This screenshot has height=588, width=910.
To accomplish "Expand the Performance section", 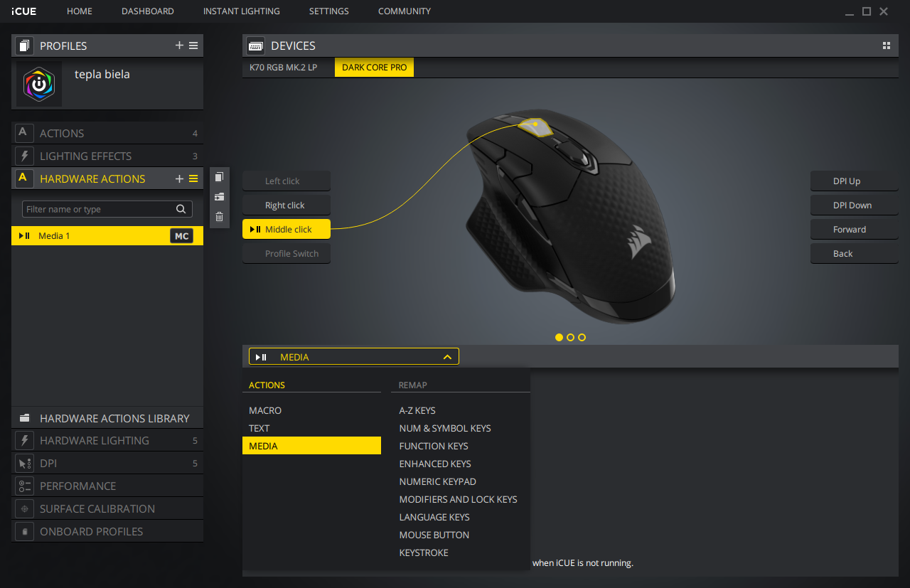I will [x=107, y=486].
